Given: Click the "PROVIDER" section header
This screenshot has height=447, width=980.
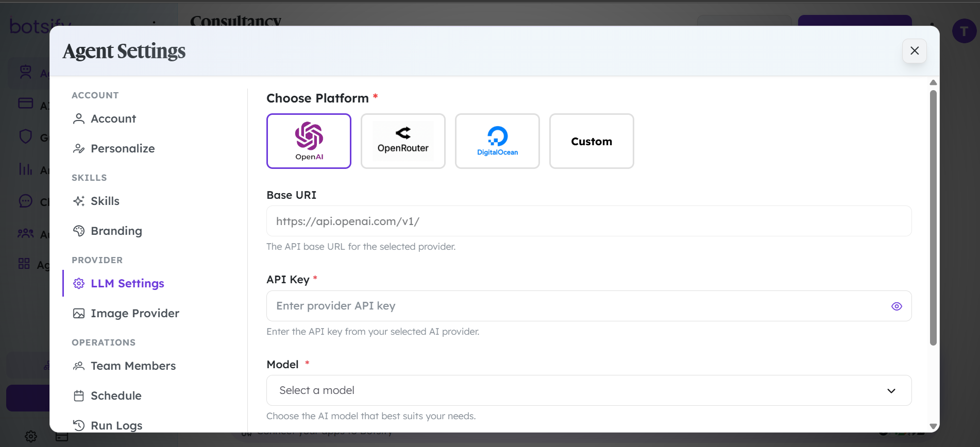Looking at the screenshot, I should click(97, 260).
